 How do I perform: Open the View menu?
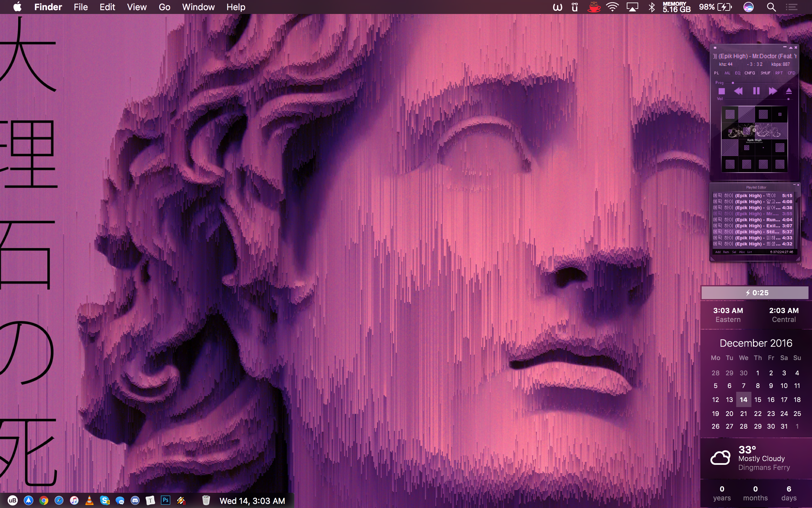137,7
